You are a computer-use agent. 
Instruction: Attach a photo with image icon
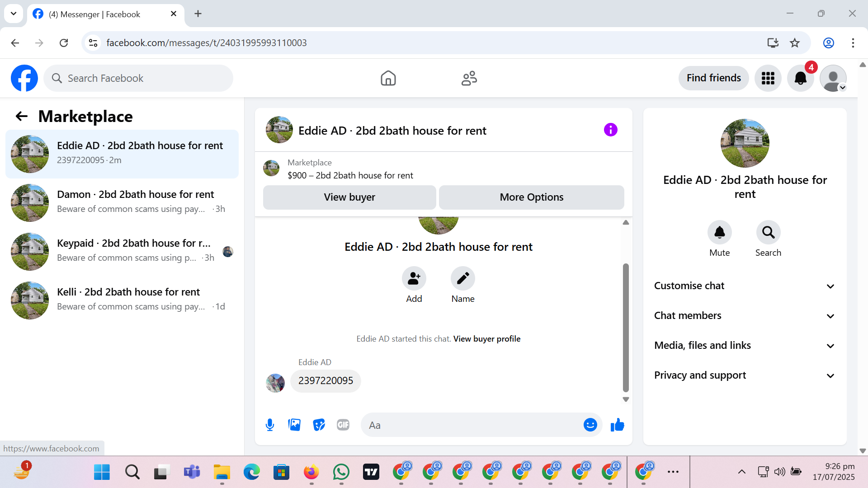[294, 425]
